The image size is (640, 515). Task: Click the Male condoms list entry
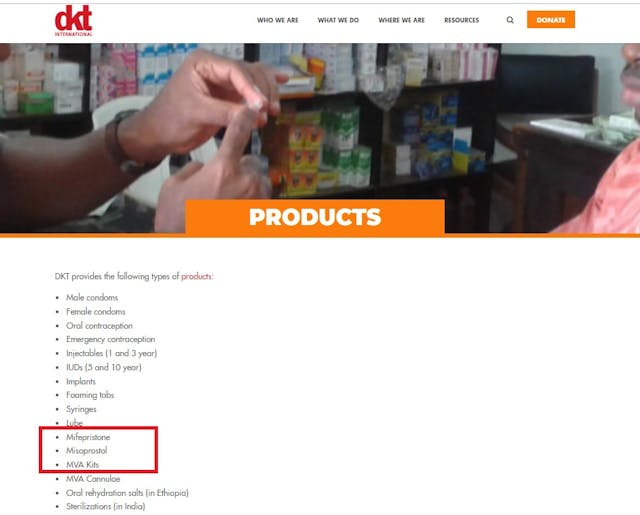(92, 297)
